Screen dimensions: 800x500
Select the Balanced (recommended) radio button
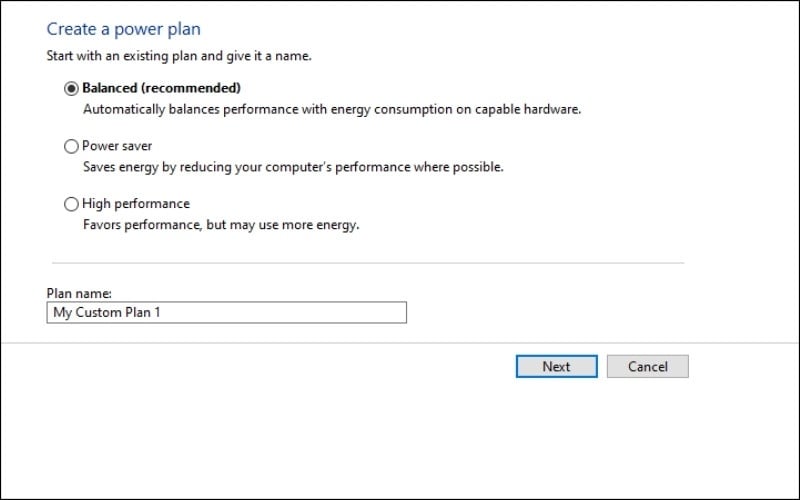pos(71,88)
